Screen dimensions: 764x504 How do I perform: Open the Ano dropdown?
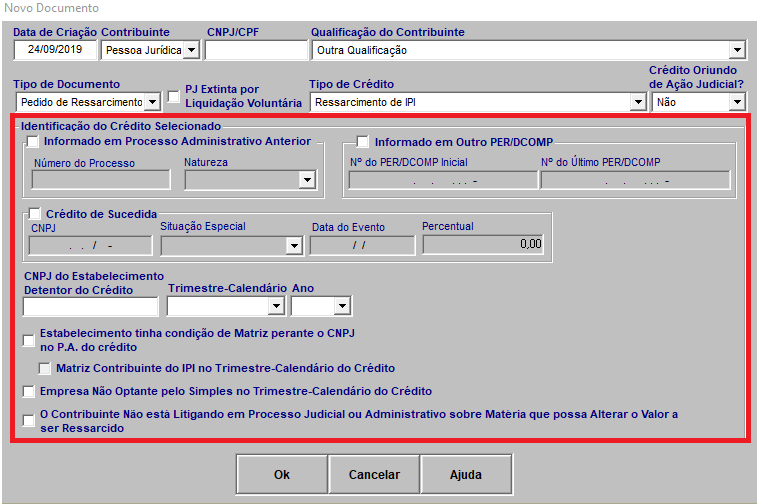click(340, 307)
